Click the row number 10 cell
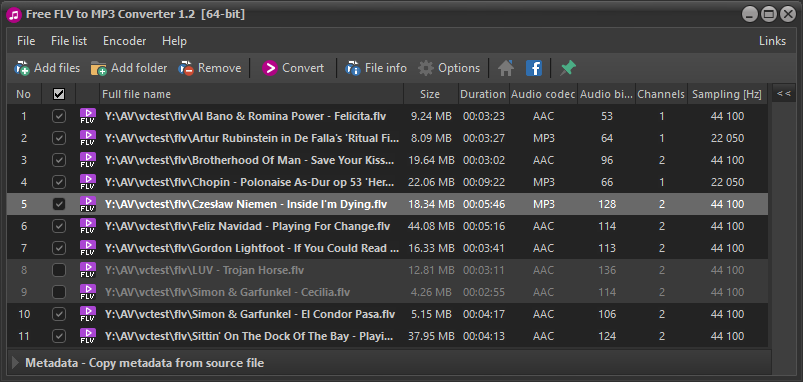The image size is (803, 382). [x=24, y=314]
